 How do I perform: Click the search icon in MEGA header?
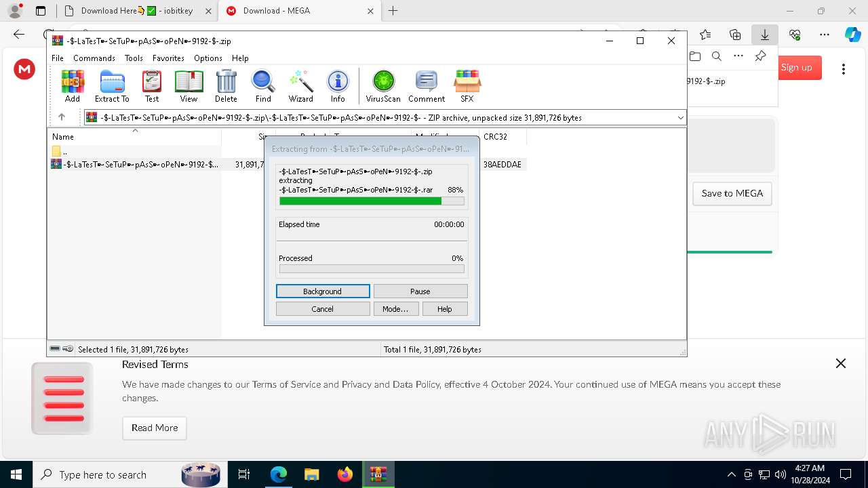point(717,56)
